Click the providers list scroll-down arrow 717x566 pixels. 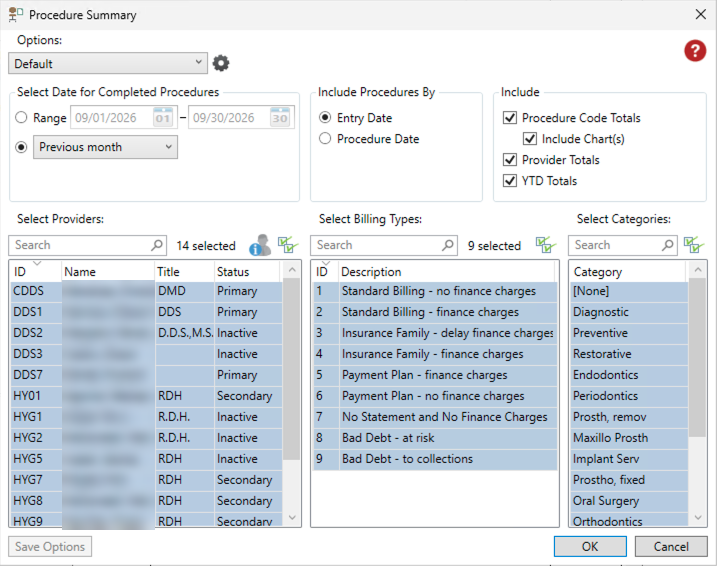tap(292, 518)
